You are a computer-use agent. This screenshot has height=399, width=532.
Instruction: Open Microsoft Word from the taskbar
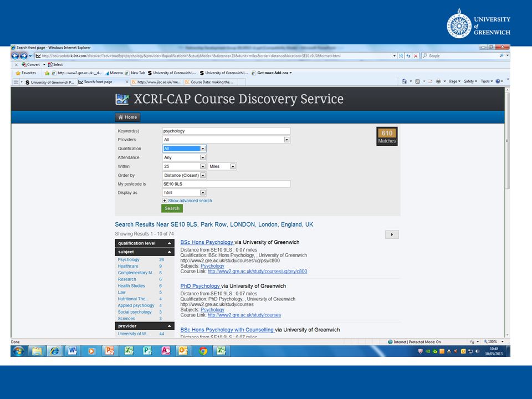tap(72, 351)
